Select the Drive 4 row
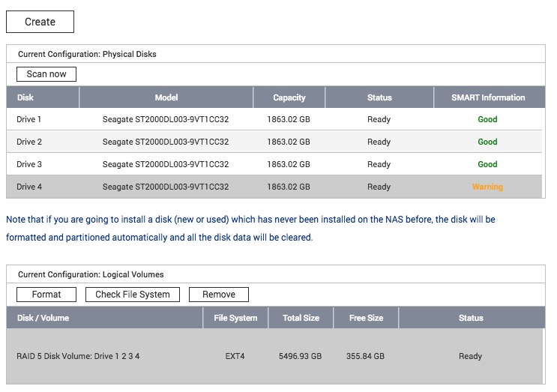Viewport: 557px width, 392px height. point(29,187)
